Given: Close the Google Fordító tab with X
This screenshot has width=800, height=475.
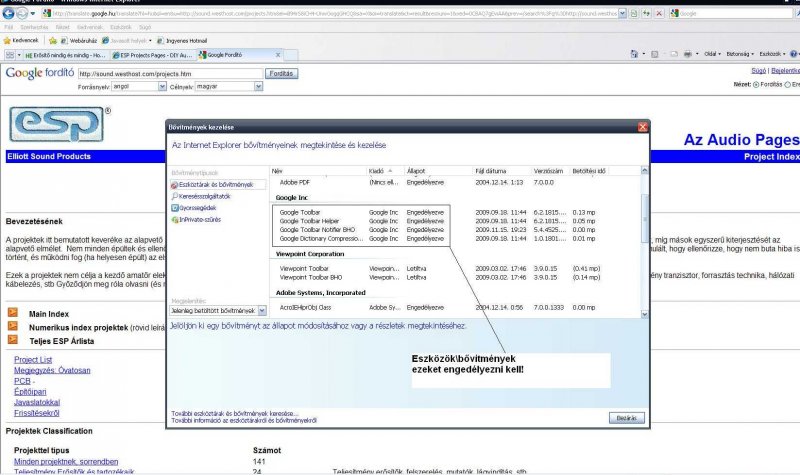Looking at the screenshot, I should point(278,55).
